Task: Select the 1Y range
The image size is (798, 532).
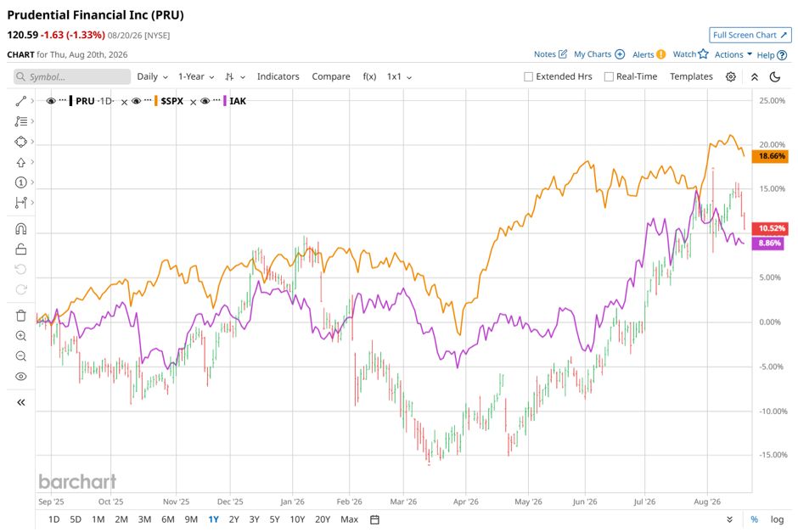Action: pos(213,520)
